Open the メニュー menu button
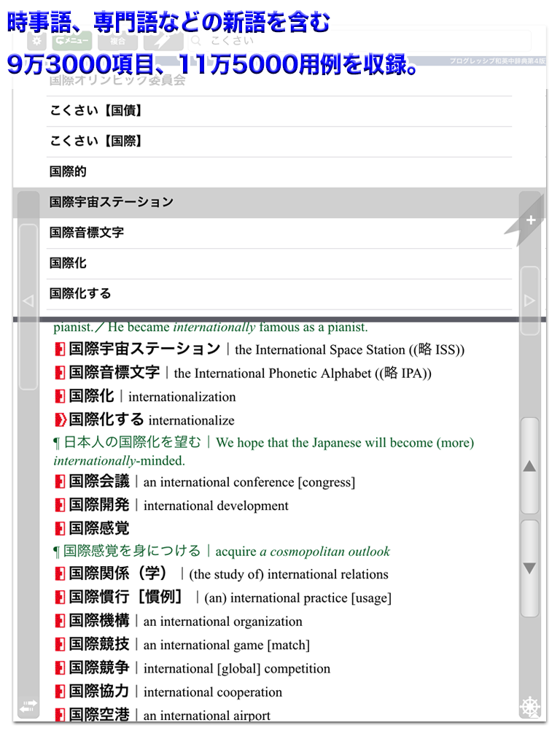 71,41
